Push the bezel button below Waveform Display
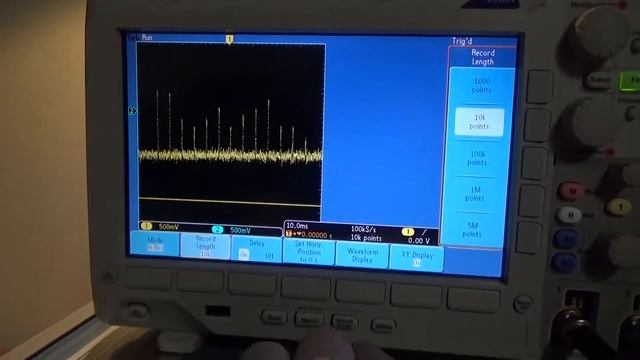Image resolution: width=640 pixels, height=360 pixels. 360,292
